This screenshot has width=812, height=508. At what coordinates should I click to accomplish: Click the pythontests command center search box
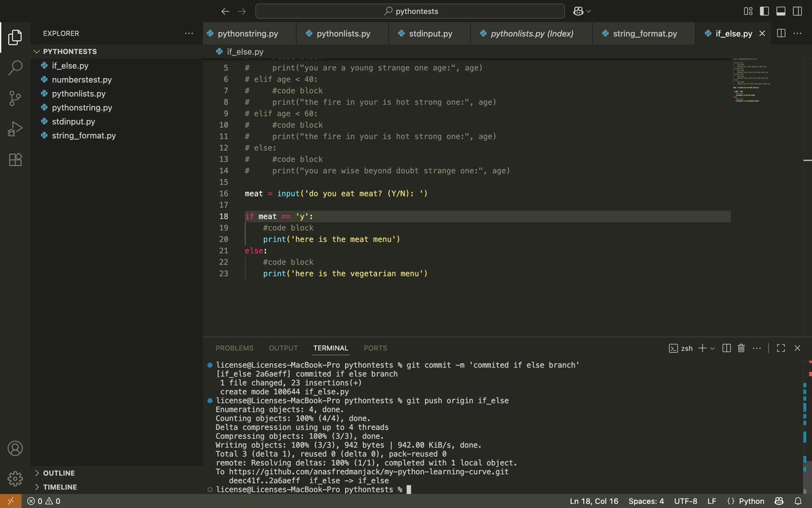[x=410, y=11]
